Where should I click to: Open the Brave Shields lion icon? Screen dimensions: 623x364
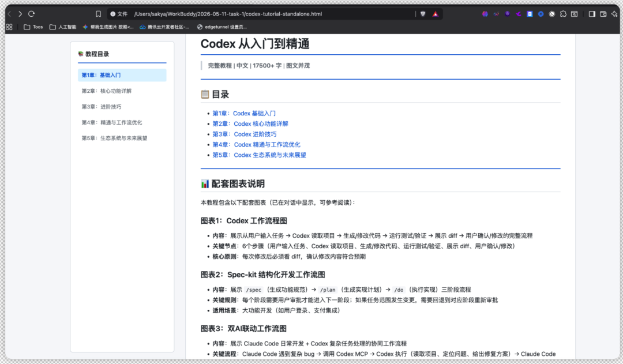(x=423, y=14)
